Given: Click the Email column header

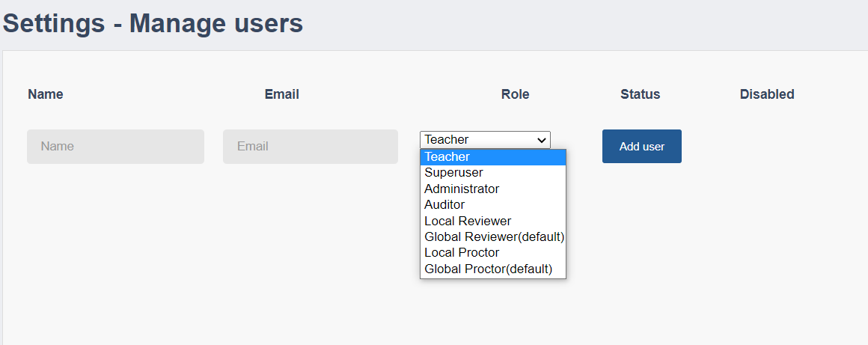Looking at the screenshot, I should (x=282, y=94).
